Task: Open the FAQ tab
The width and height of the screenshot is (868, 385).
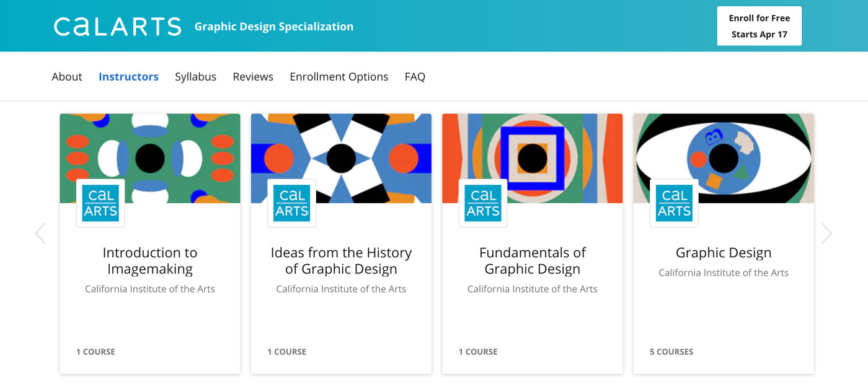Action: pyautogui.click(x=415, y=77)
